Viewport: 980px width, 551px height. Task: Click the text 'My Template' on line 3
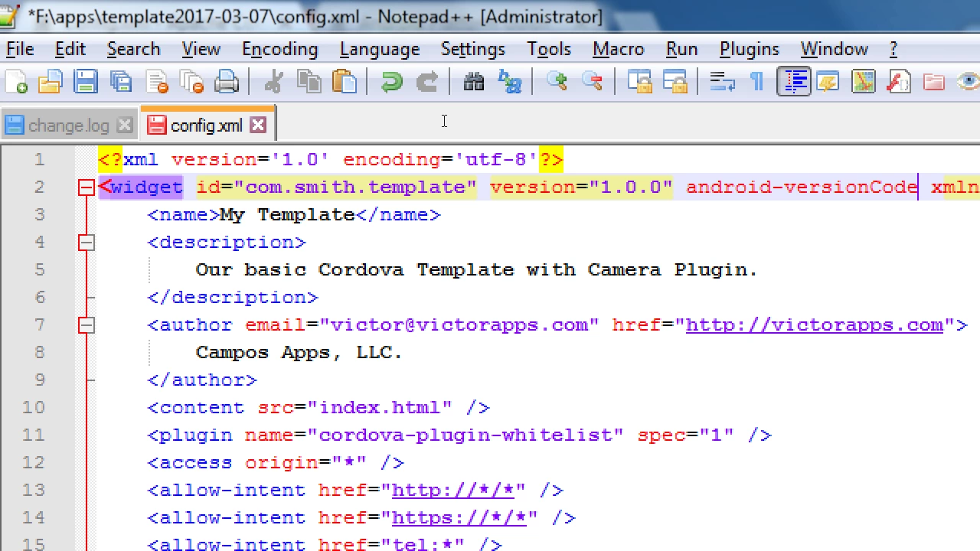[x=288, y=215]
